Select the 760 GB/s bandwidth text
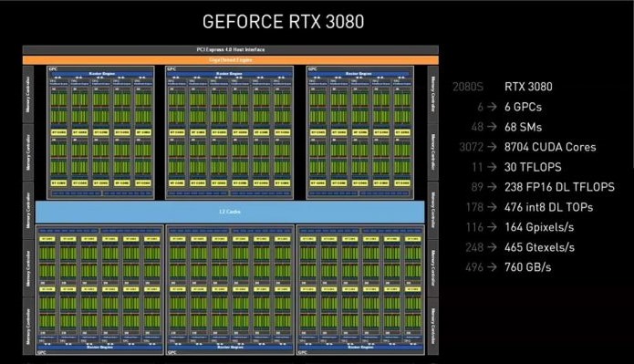This screenshot has width=634, height=364. point(527,267)
